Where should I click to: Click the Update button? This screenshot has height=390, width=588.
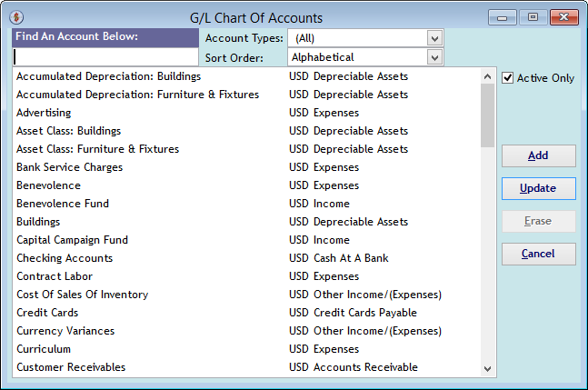coord(539,188)
